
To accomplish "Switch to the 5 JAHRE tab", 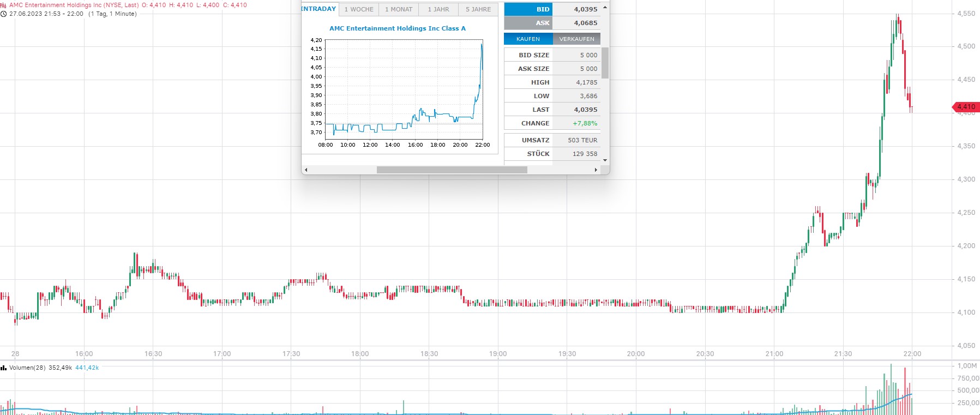I will (478, 9).
